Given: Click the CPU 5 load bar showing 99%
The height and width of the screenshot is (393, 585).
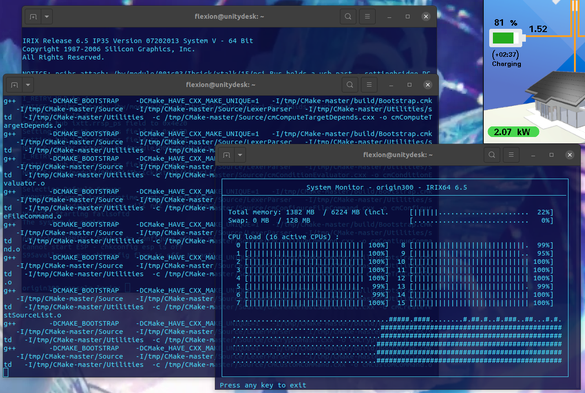Looking at the screenshot, I should point(316,286).
